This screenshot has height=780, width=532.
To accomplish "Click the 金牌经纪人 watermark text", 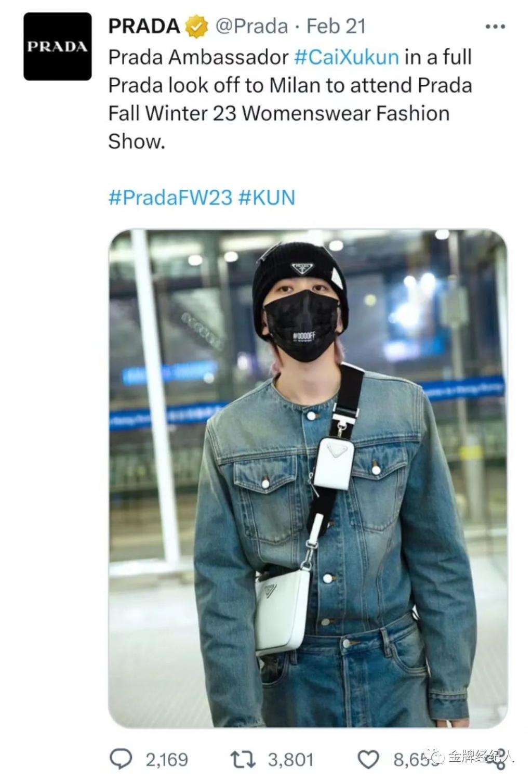I will point(481,756).
